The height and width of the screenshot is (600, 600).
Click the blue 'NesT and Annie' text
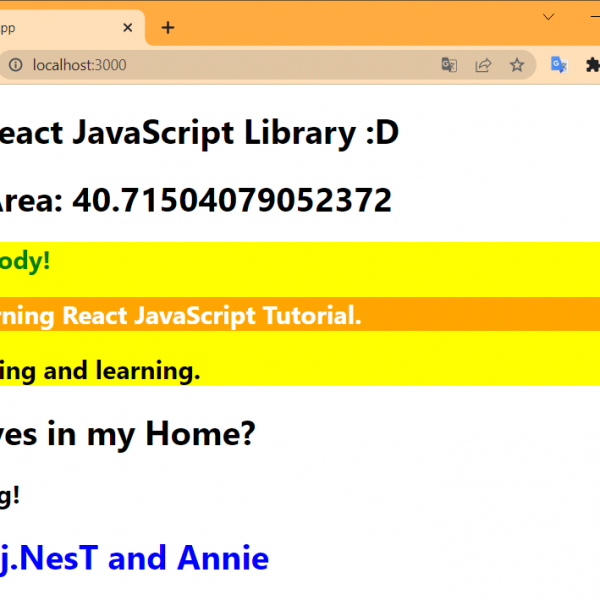pos(135,558)
